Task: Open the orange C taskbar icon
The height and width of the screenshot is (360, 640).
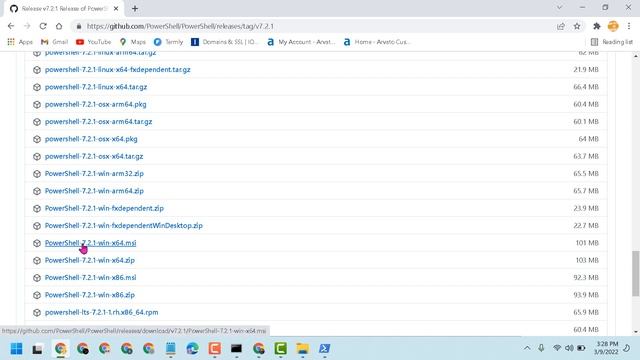Action: [x=214, y=349]
